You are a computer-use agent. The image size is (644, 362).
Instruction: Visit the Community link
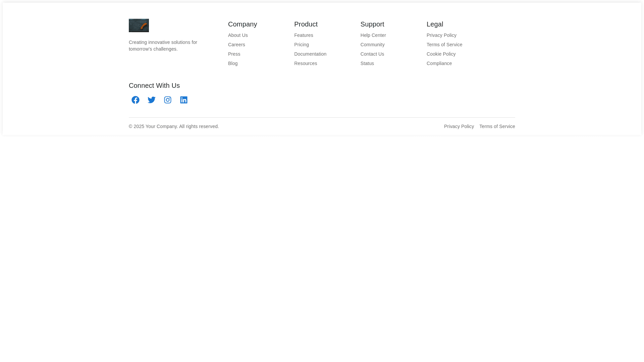tap(372, 45)
